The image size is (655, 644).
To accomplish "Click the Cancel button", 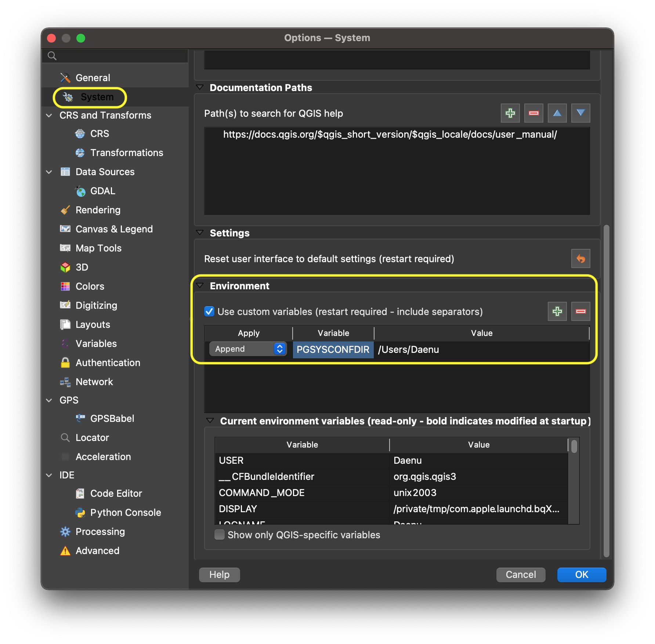I will [521, 575].
